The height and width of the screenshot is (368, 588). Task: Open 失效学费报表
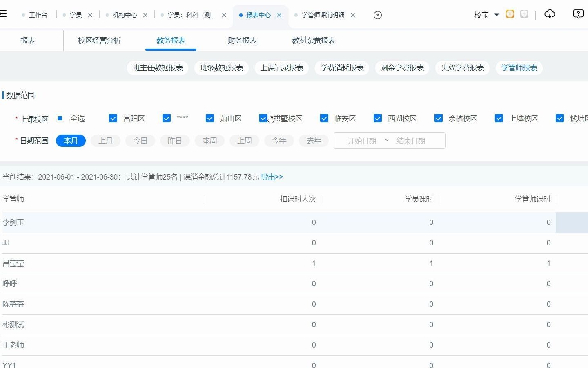tap(462, 68)
